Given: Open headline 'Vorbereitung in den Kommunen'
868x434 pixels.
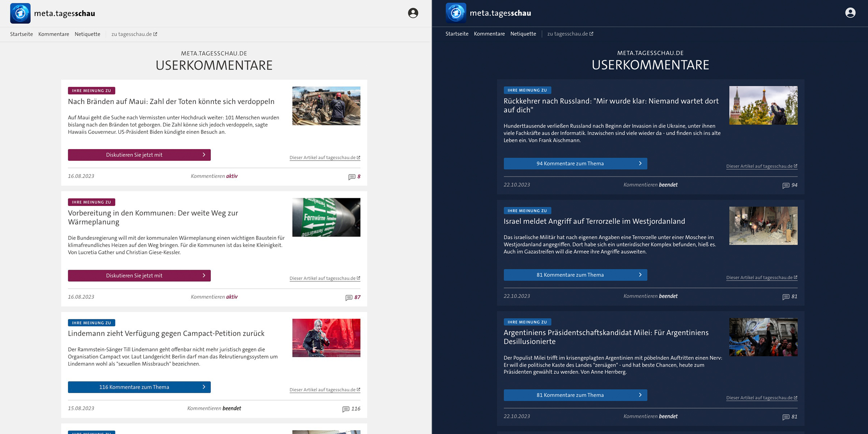Looking at the screenshot, I should click(x=153, y=217).
